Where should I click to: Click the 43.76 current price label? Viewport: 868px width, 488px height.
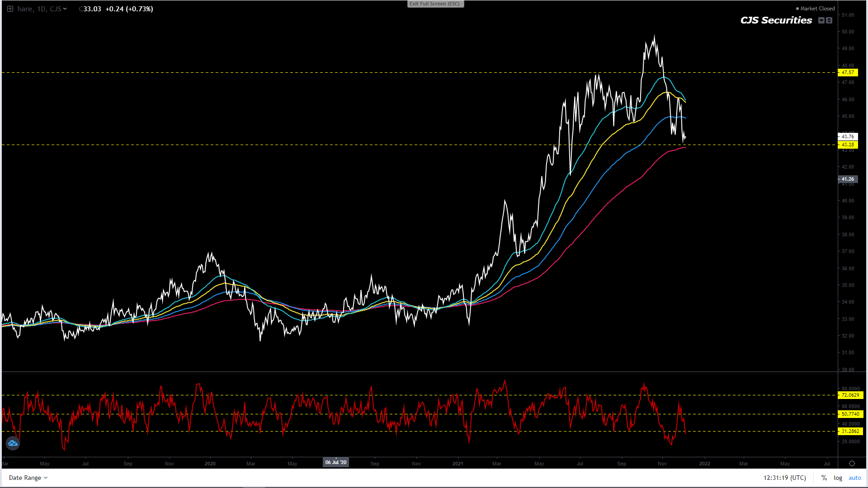tap(848, 136)
